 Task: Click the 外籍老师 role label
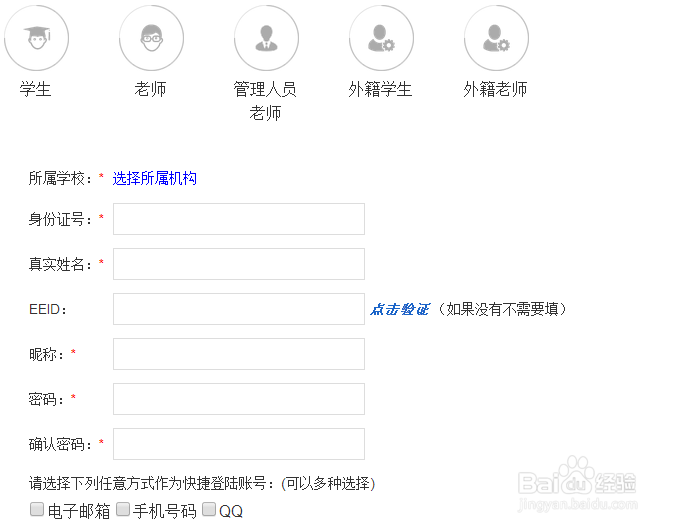(x=495, y=89)
